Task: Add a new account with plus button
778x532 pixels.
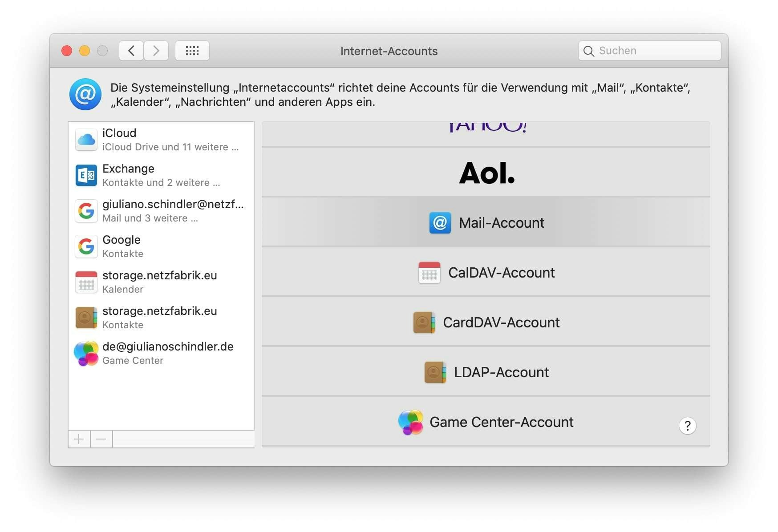Action: click(79, 439)
